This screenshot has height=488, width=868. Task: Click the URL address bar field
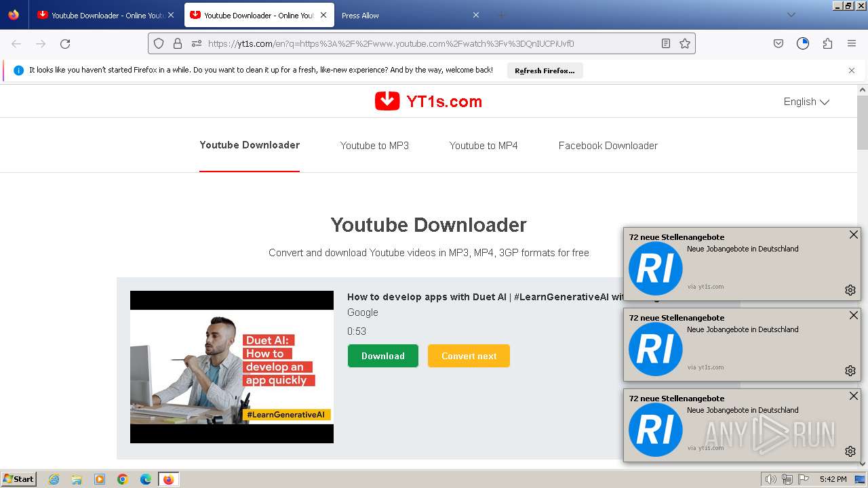pyautogui.click(x=421, y=43)
